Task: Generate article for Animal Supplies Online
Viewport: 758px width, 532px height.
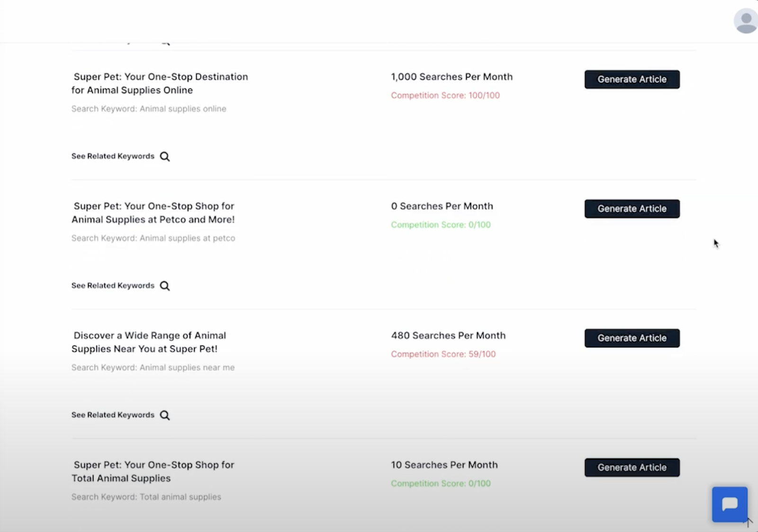Action: coord(632,79)
